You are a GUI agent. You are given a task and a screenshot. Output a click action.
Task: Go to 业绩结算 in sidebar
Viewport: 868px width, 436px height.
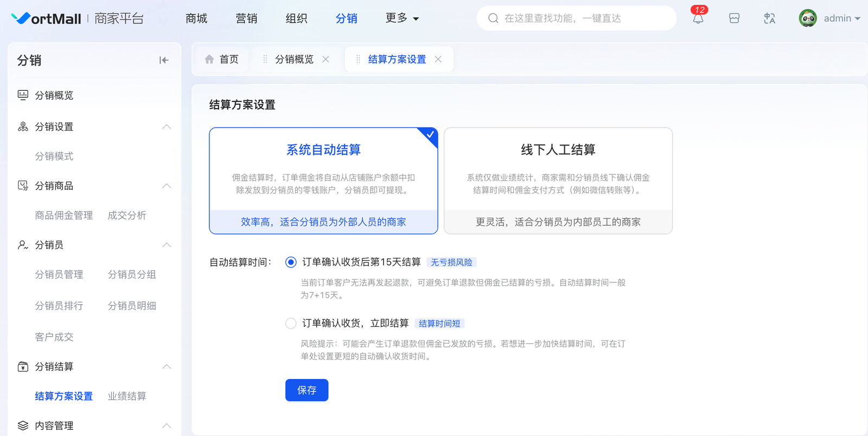[x=127, y=396]
